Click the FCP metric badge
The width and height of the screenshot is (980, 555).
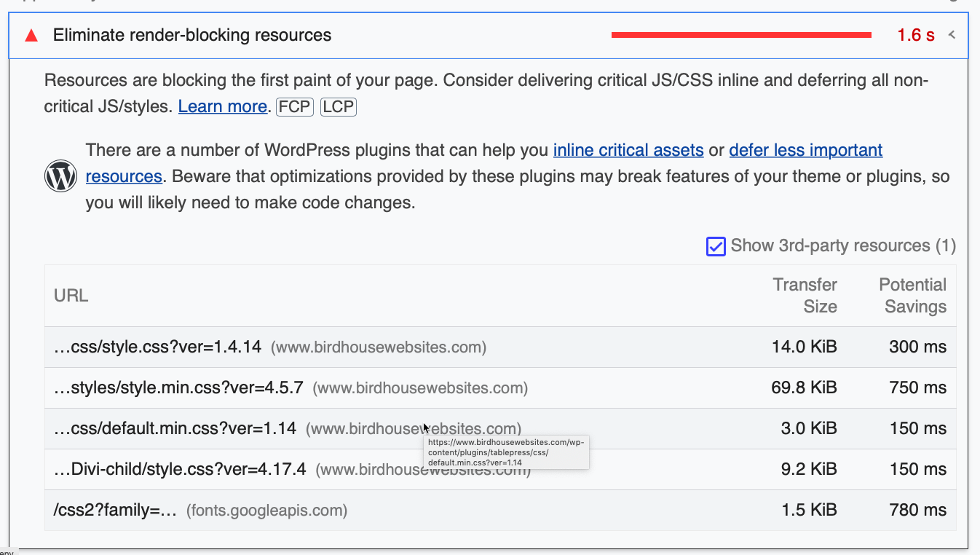(294, 107)
